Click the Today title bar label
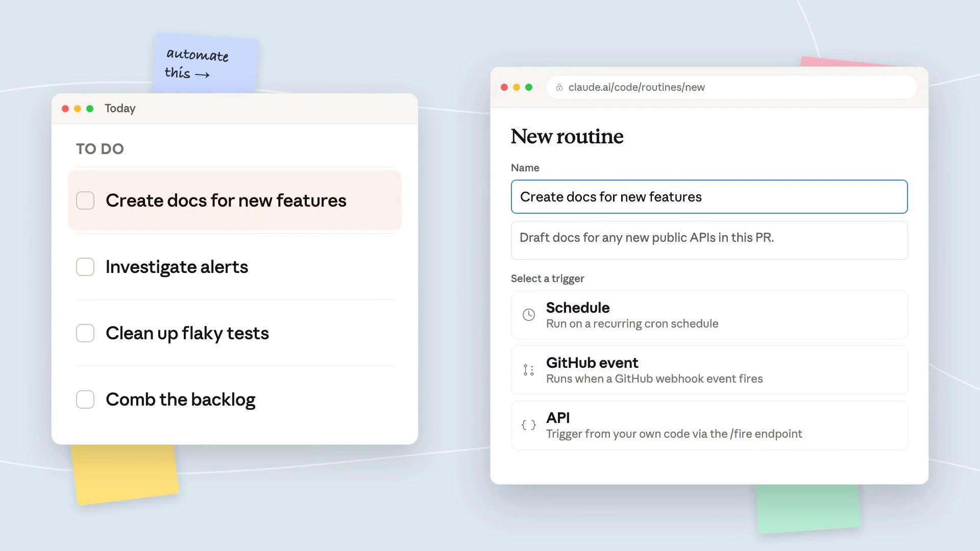 [120, 108]
